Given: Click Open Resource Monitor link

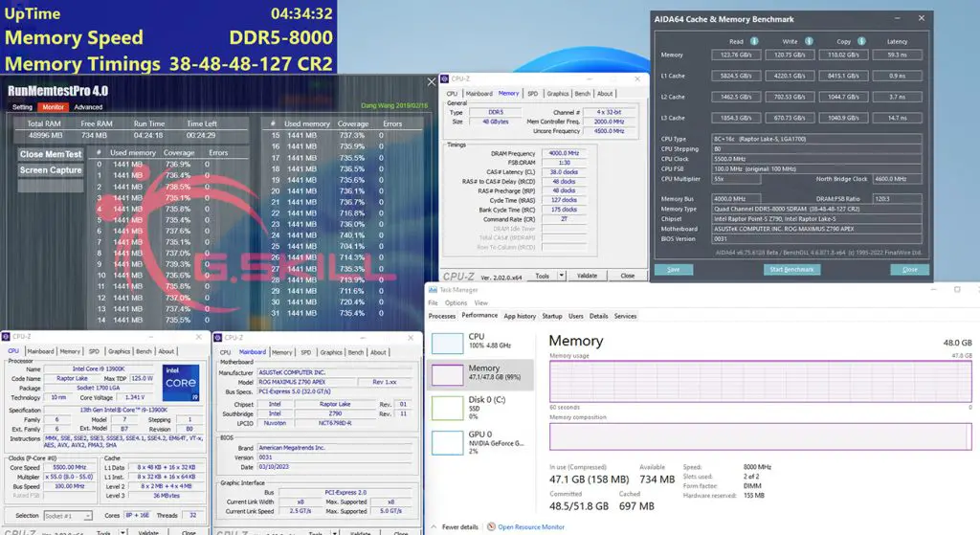Looking at the screenshot, I should click(x=530, y=527).
